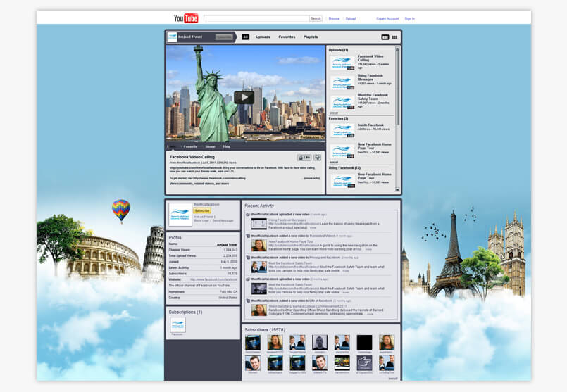The width and height of the screenshot is (567, 392).
Task: Click the video list scrollbar thumb
Action: (397, 88)
